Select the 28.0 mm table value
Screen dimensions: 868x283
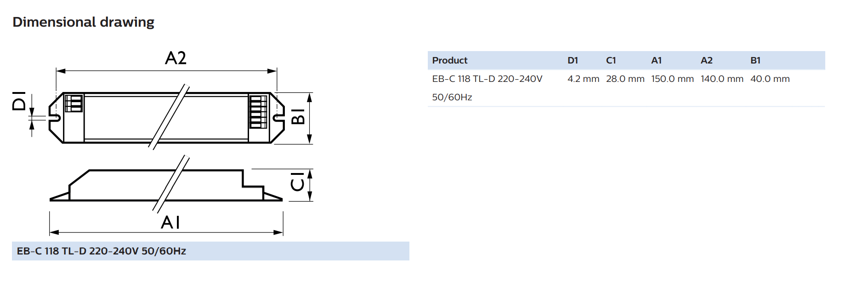625,79
